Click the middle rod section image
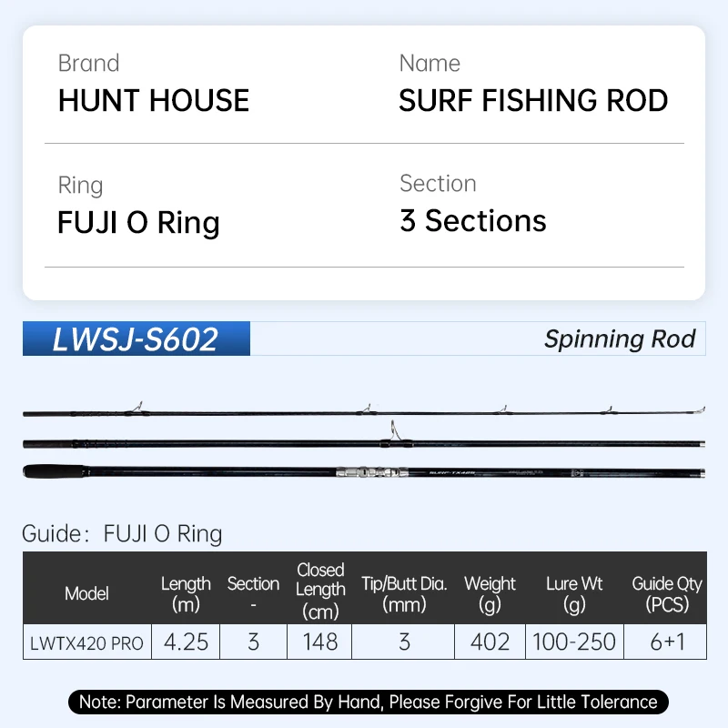 (x=273, y=443)
